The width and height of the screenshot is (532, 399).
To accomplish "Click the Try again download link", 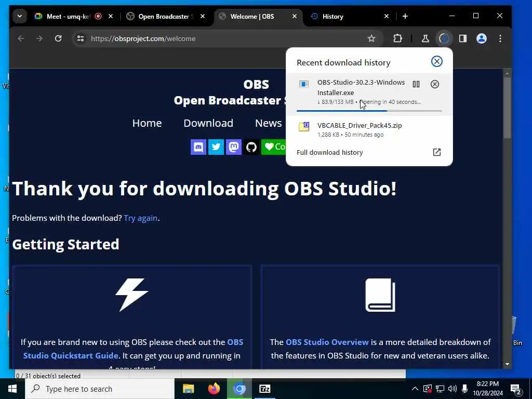I will coord(140,218).
